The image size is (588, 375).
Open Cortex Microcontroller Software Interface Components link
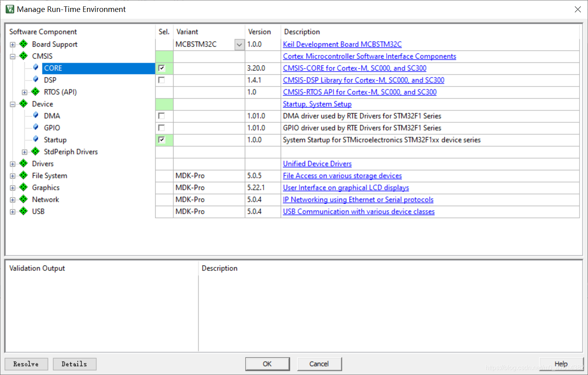click(x=369, y=56)
